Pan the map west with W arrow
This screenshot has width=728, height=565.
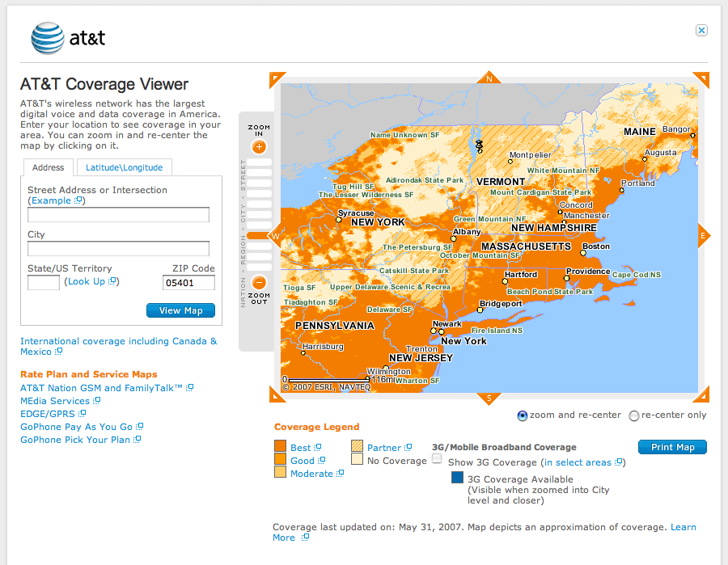(x=275, y=236)
